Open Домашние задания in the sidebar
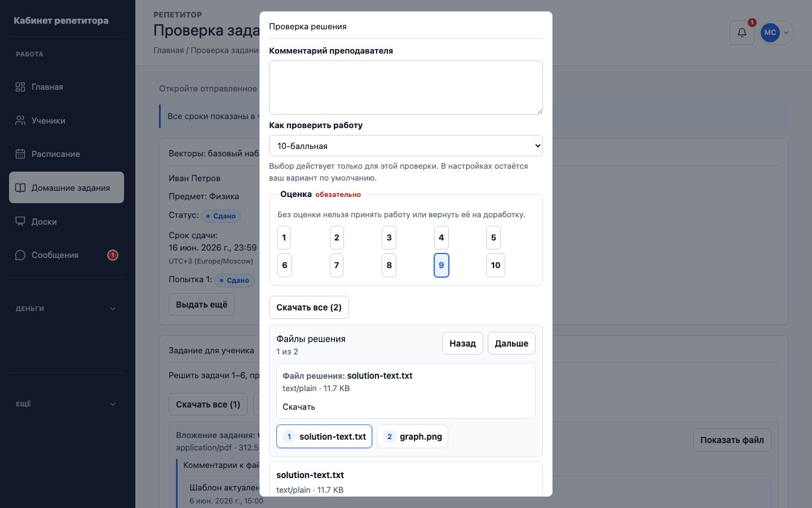The width and height of the screenshot is (812, 508). tap(67, 188)
